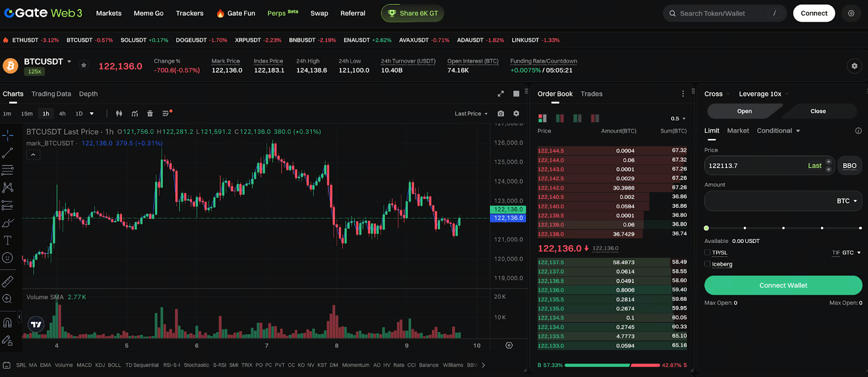The width and height of the screenshot is (868, 377).
Task: Expand more indicators with right chevron
Action: pyautogui.click(x=483, y=365)
